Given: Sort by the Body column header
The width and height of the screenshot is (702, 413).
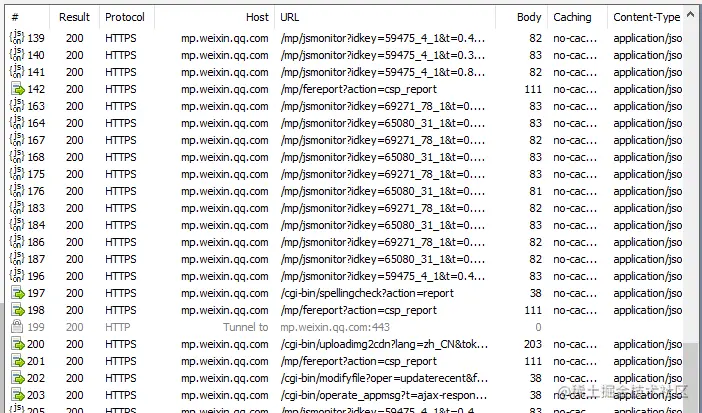Looking at the screenshot, I should (522, 17).
